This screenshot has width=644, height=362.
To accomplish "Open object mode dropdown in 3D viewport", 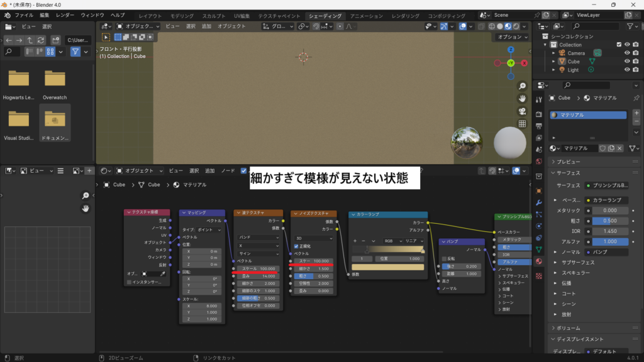I will click(x=138, y=26).
